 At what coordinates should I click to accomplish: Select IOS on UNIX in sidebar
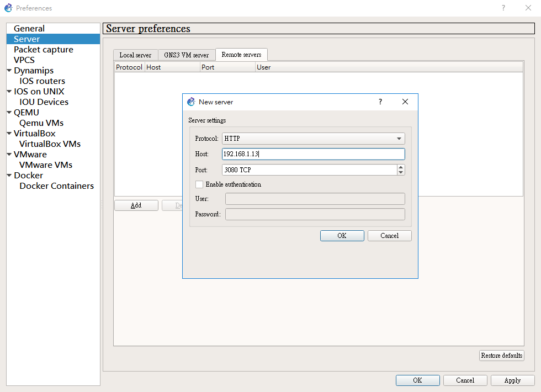pos(39,92)
